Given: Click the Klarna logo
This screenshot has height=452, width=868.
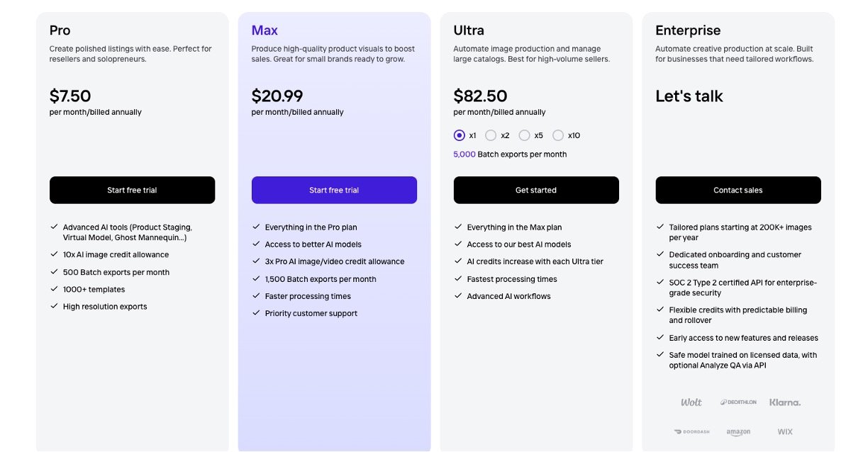Looking at the screenshot, I should [785, 402].
